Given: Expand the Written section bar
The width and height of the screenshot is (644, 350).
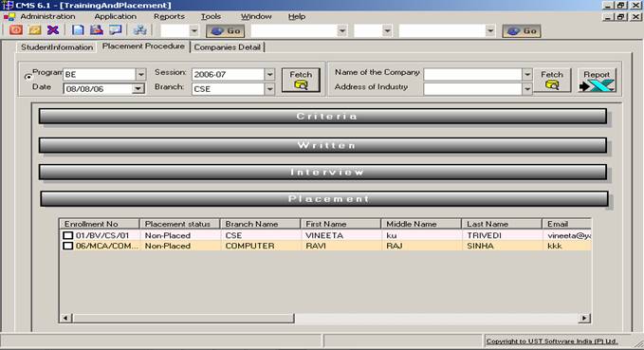Looking at the screenshot, I should click(322, 145).
